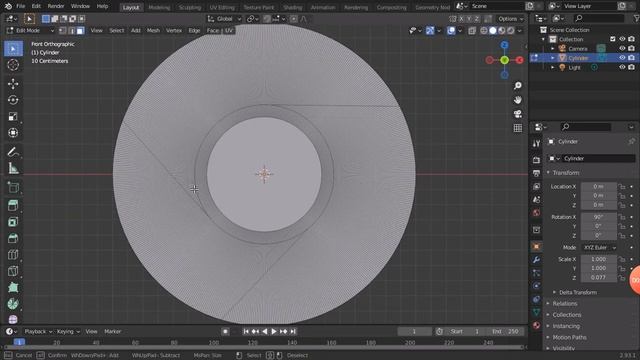Click the Rotation X value field
The image size is (640, 360).
coord(598,217)
